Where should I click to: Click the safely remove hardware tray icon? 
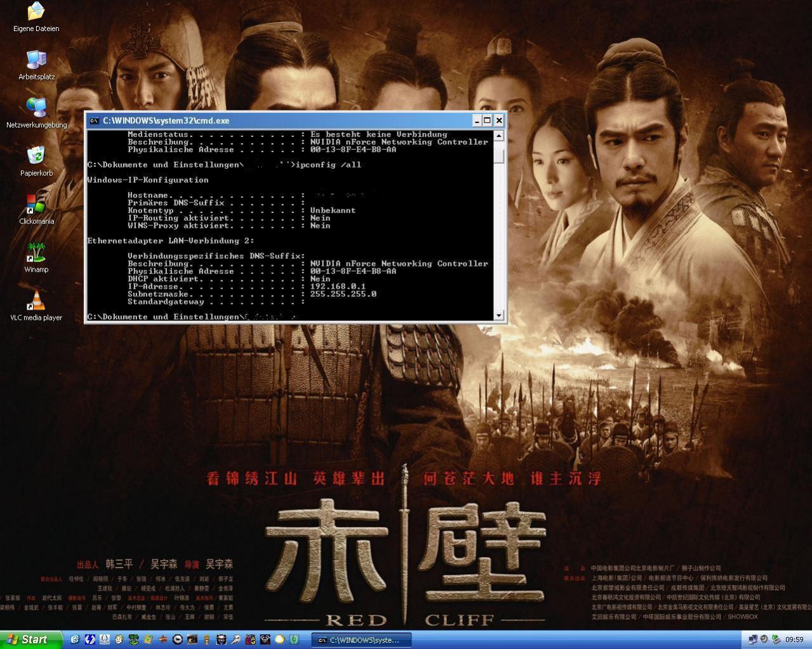pos(776,639)
